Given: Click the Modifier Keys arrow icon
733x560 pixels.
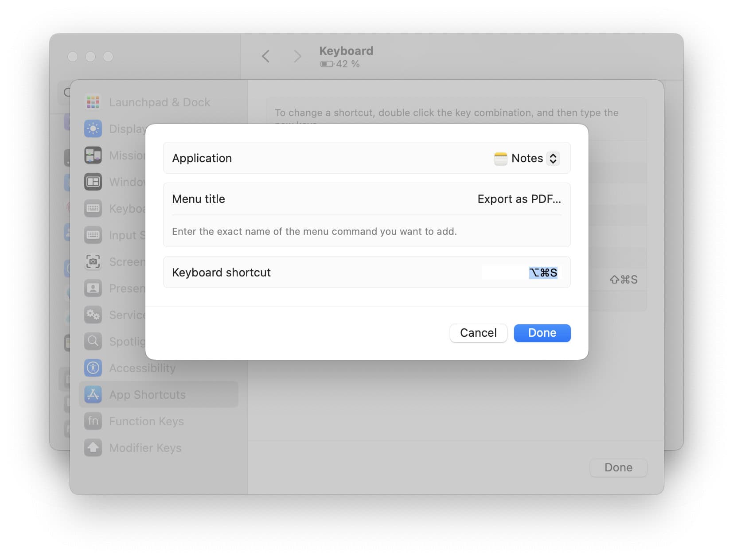Looking at the screenshot, I should [x=93, y=447].
